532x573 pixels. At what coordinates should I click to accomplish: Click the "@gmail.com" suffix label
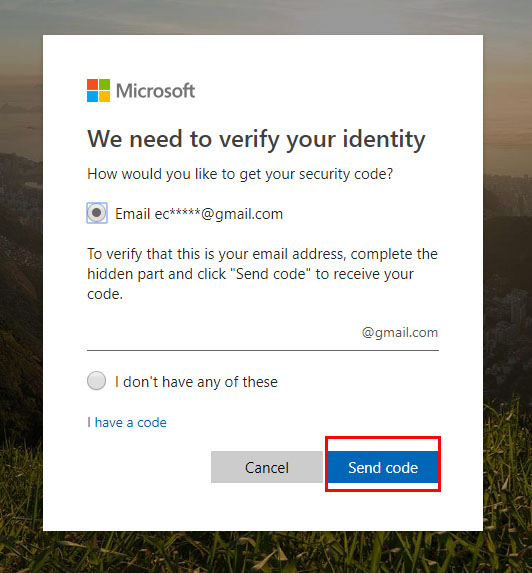[400, 333]
